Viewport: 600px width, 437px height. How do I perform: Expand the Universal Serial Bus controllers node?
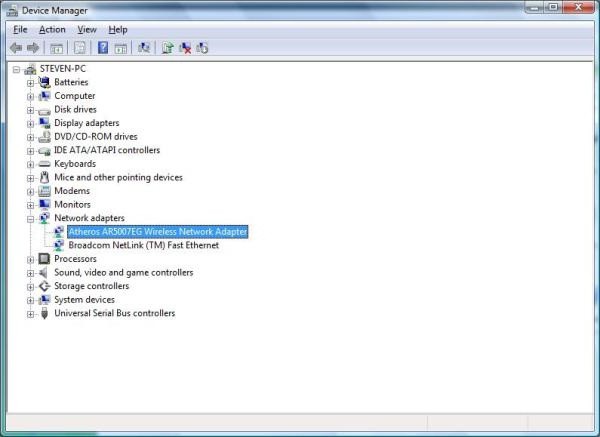[31, 313]
